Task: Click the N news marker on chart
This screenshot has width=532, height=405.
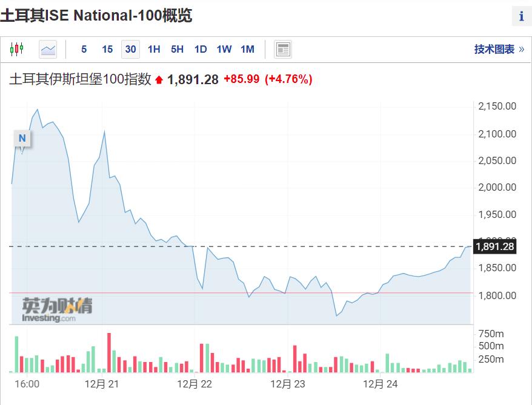Action: pos(22,138)
